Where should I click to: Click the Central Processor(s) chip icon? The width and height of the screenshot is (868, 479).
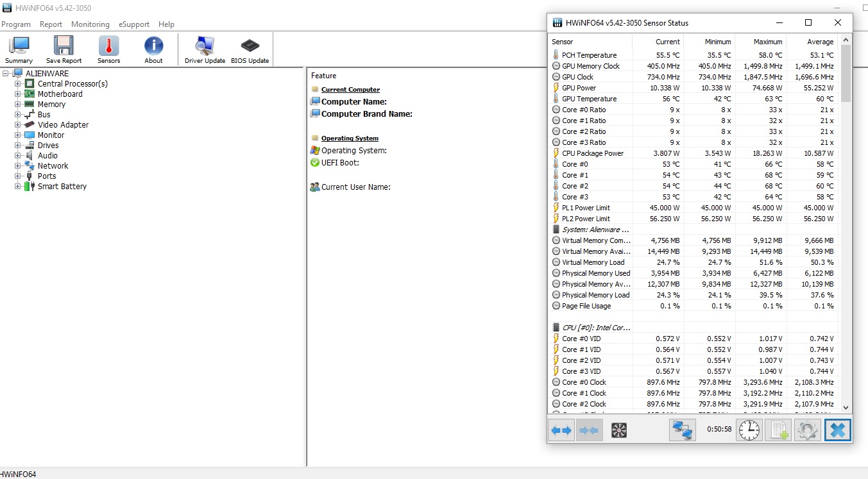pyautogui.click(x=30, y=83)
